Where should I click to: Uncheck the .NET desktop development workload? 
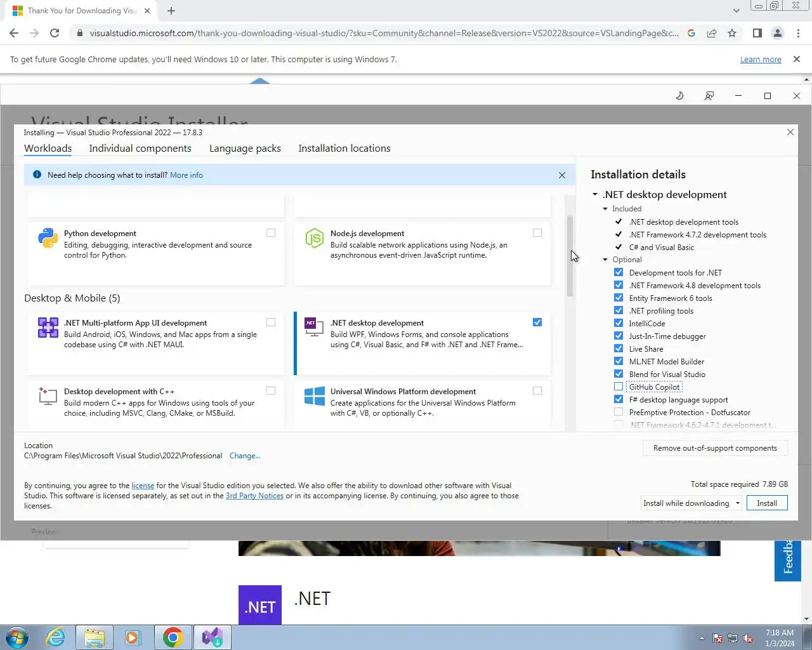pos(537,322)
